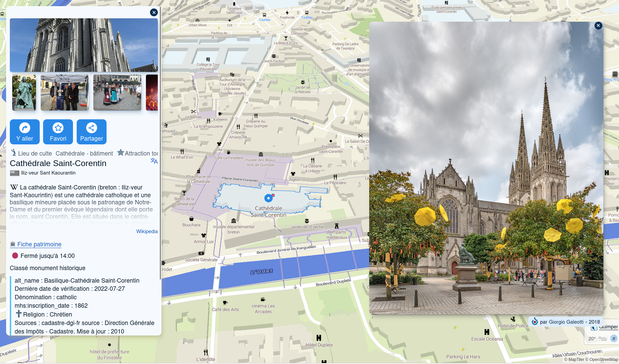
Task: Expand the opening hours 'Fermé jusqu'à 14:00'
Action: coord(47,256)
